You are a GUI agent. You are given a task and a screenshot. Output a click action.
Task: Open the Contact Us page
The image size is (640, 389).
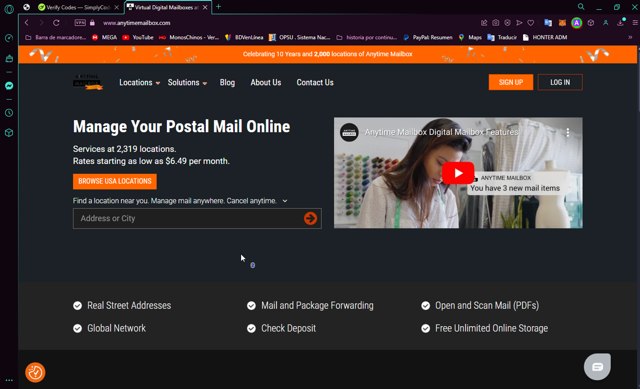(x=315, y=82)
